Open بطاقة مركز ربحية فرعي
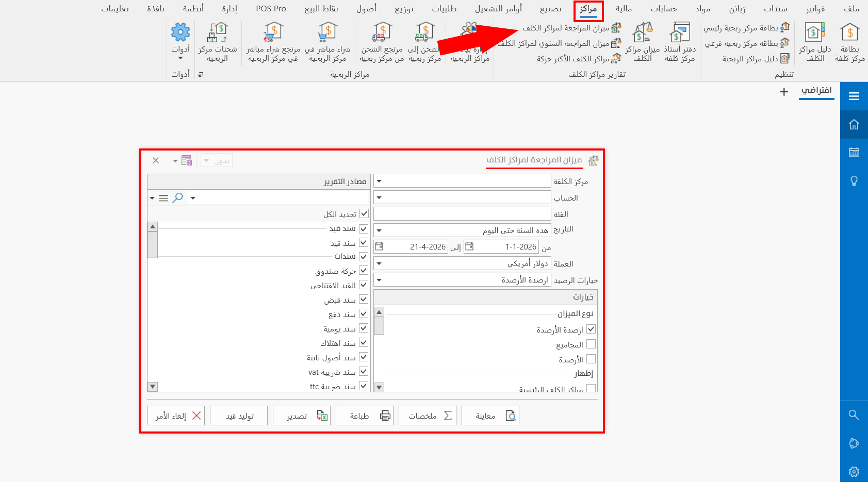 (747, 43)
